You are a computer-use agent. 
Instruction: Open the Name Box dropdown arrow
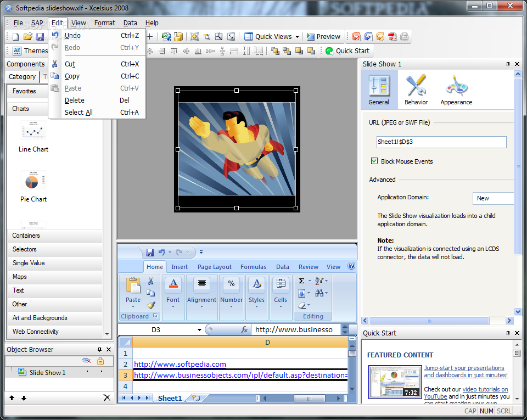point(199,329)
